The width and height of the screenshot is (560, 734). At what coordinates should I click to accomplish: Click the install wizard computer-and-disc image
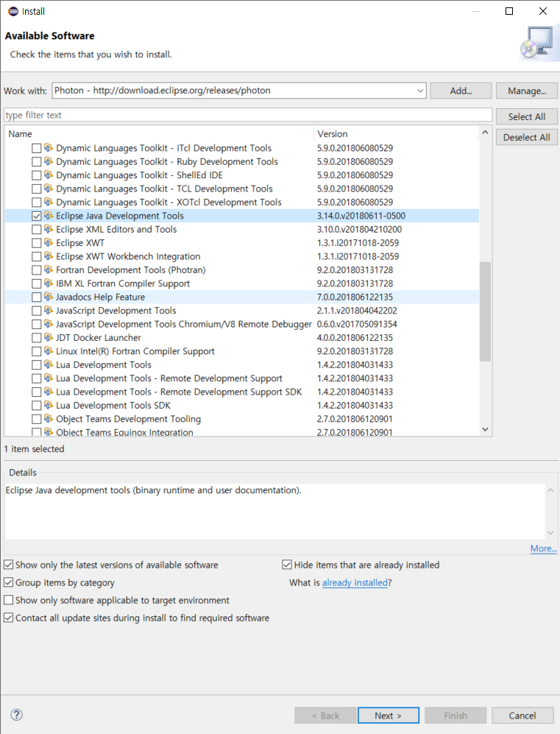(536, 43)
